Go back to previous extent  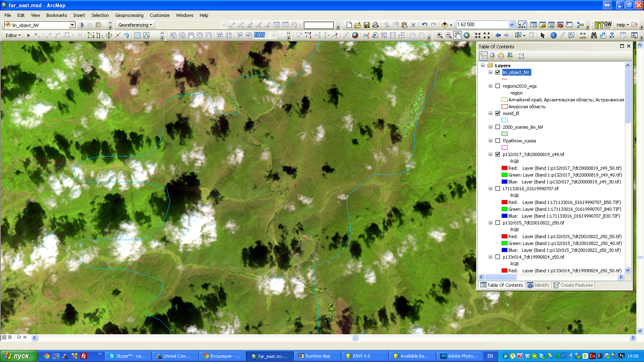[498, 35]
